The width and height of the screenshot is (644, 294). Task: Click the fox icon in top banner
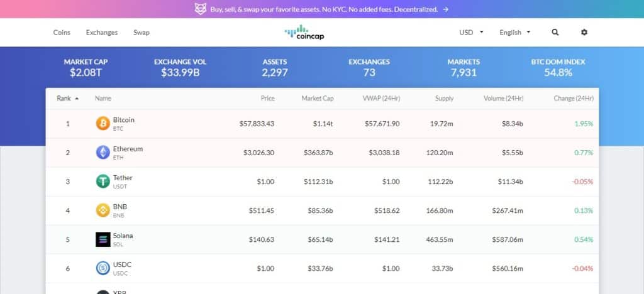click(x=201, y=9)
